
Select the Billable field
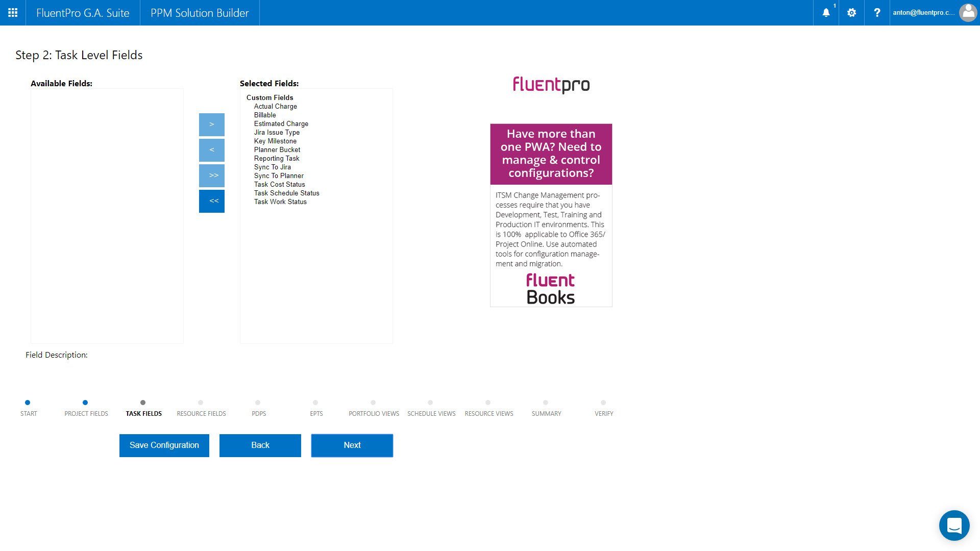pos(265,115)
